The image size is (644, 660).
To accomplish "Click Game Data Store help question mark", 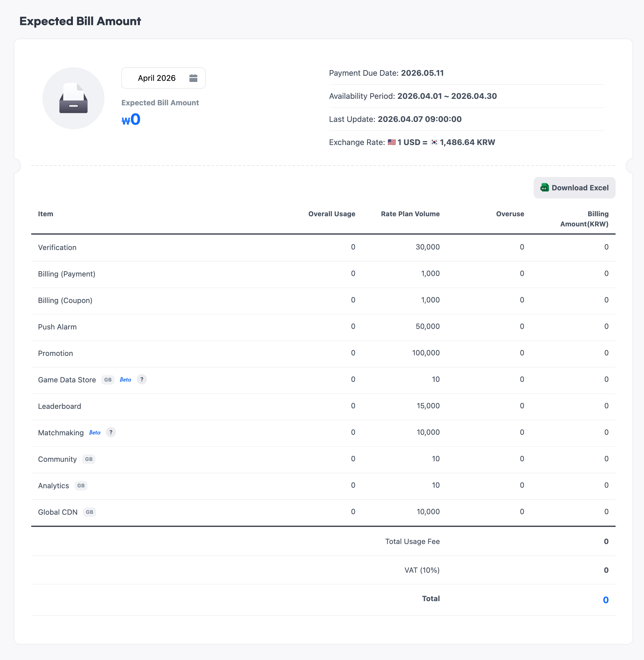I will click(x=142, y=380).
